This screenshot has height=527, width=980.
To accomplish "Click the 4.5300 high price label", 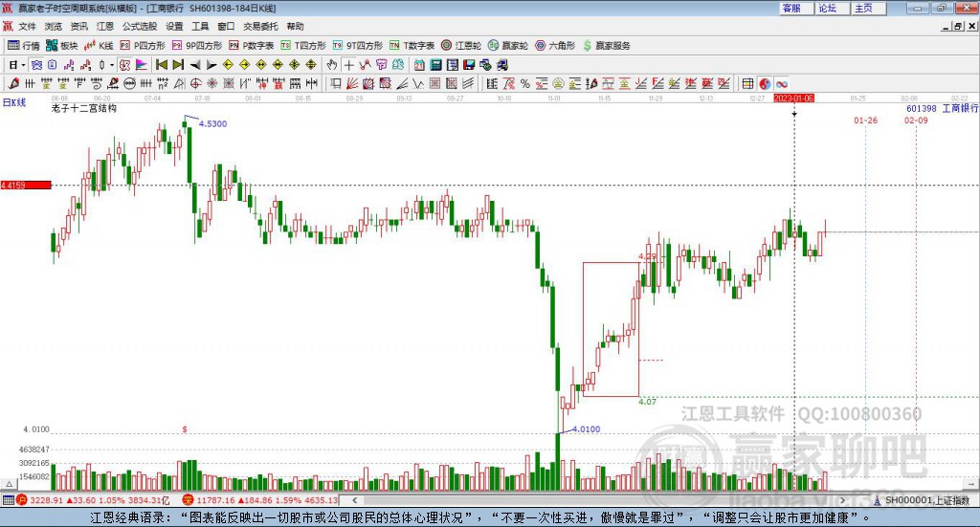I will coord(213,123).
